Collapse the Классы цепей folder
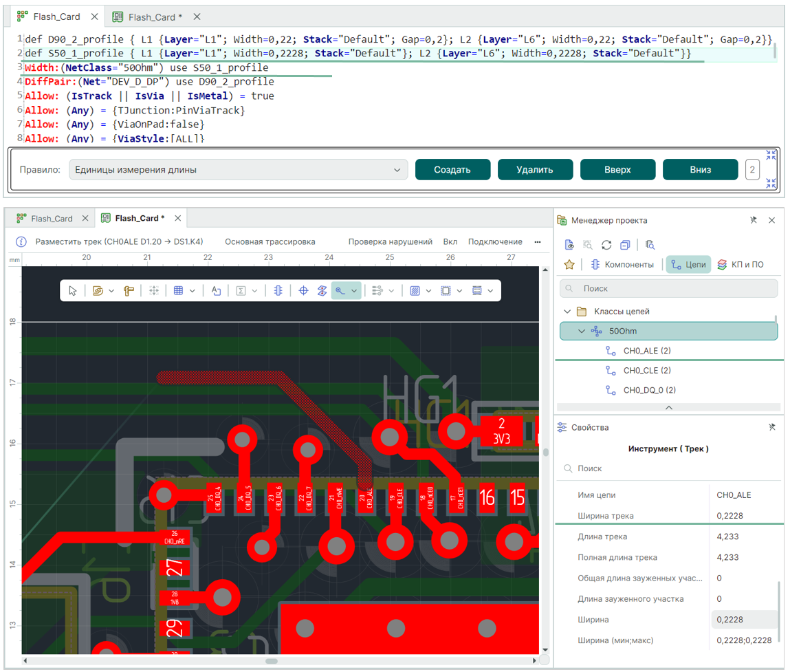The width and height of the screenshot is (790, 672). click(567, 312)
